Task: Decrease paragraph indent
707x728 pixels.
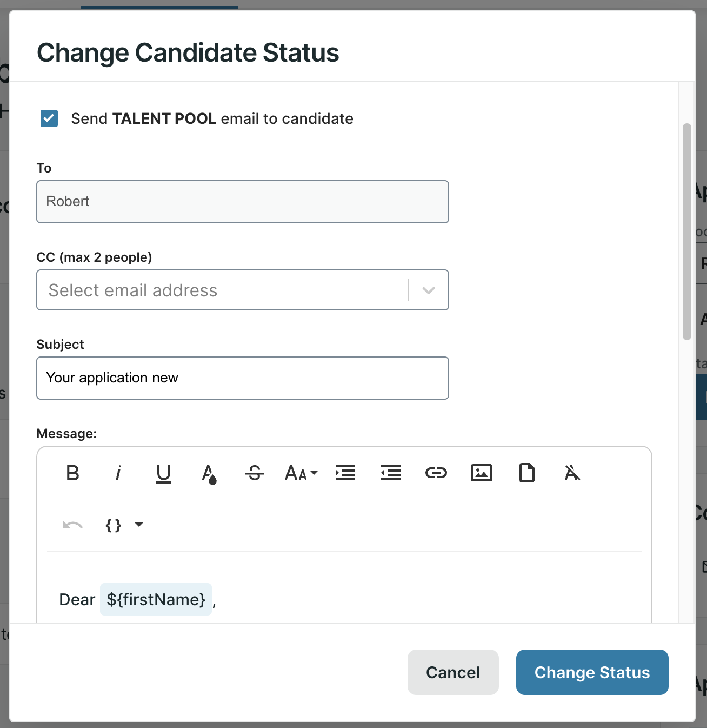Action: [391, 473]
